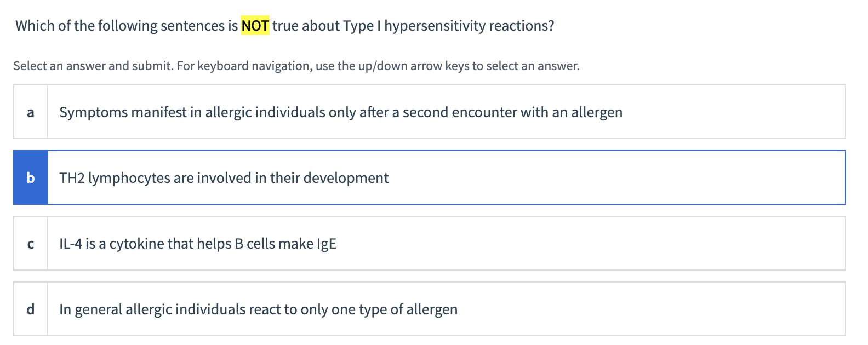Click the letter 'a' answer box
The height and width of the screenshot is (345, 868).
[31, 112]
